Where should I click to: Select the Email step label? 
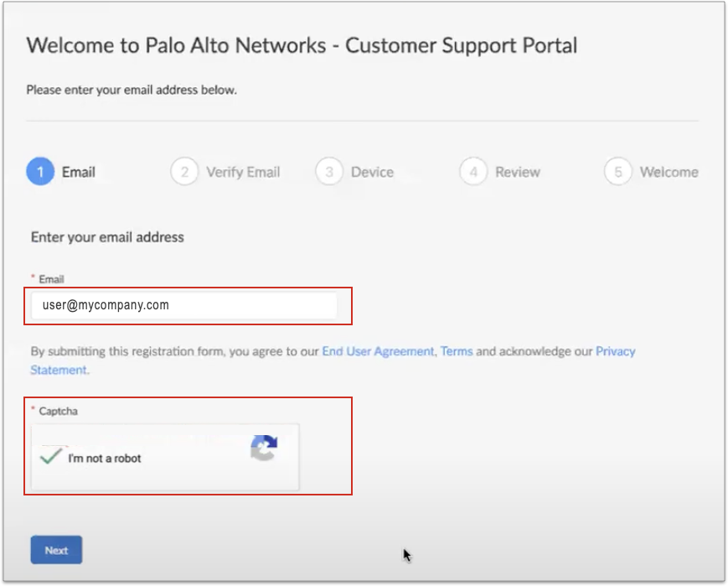click(79, 172)
